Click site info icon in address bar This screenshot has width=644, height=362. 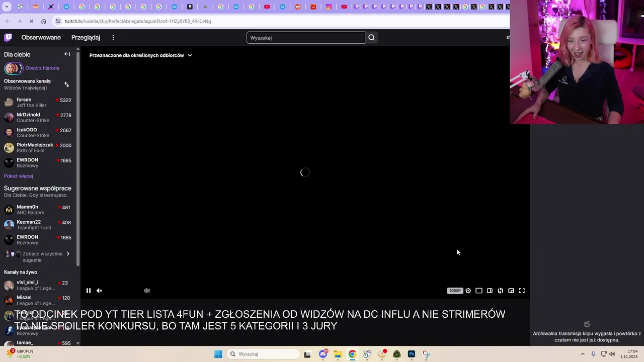click(58, 21)
